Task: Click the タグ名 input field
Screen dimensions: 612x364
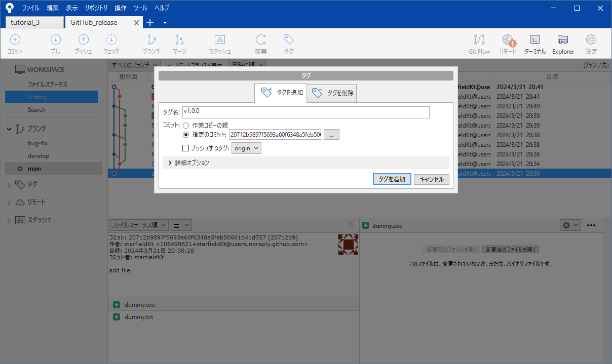Action: (x=306, y=112)
